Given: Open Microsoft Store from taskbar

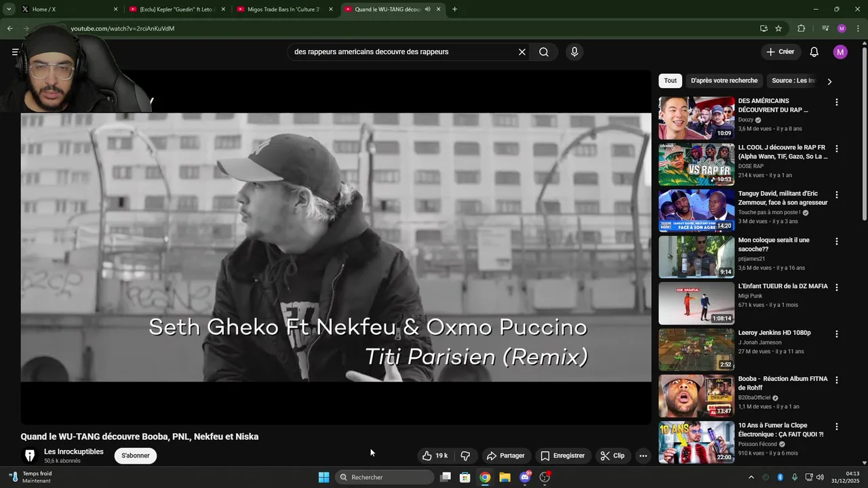Looking at the screenshot, I should tap(465, 477).
